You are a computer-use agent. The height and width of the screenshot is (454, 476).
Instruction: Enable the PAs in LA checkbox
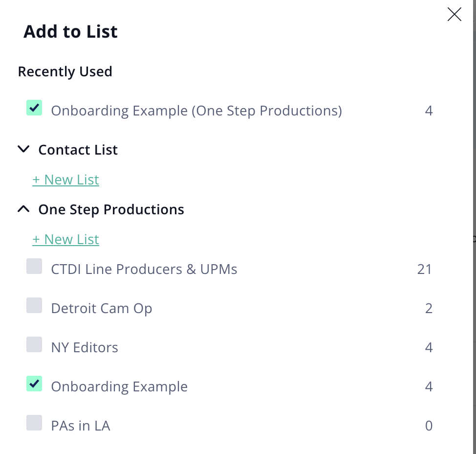(x=34, y=423)
